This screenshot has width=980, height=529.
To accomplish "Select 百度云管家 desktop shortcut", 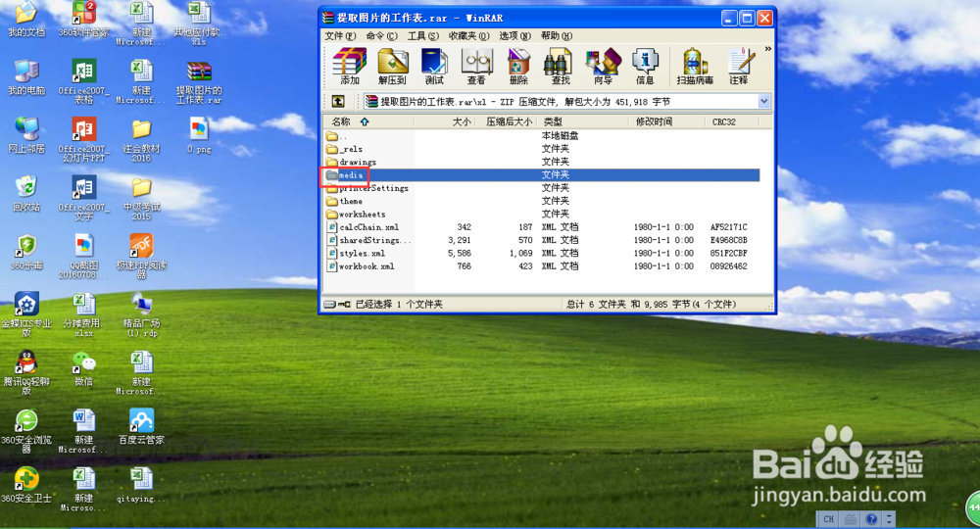I will point(141,426).
